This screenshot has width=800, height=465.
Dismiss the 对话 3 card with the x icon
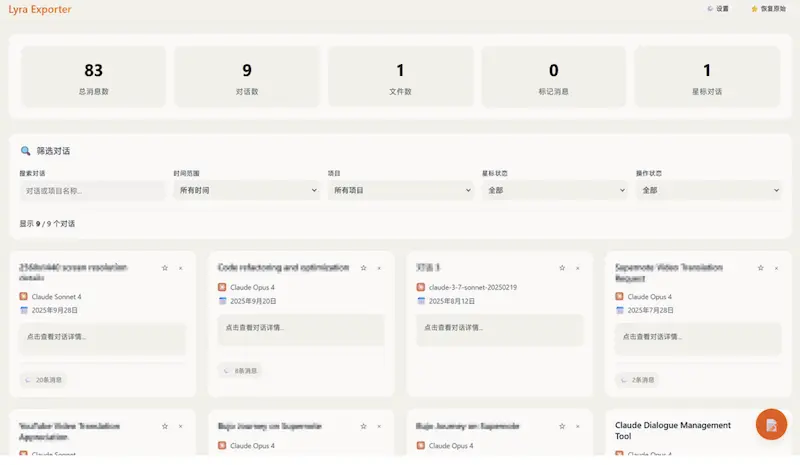[x=578, y=268]
